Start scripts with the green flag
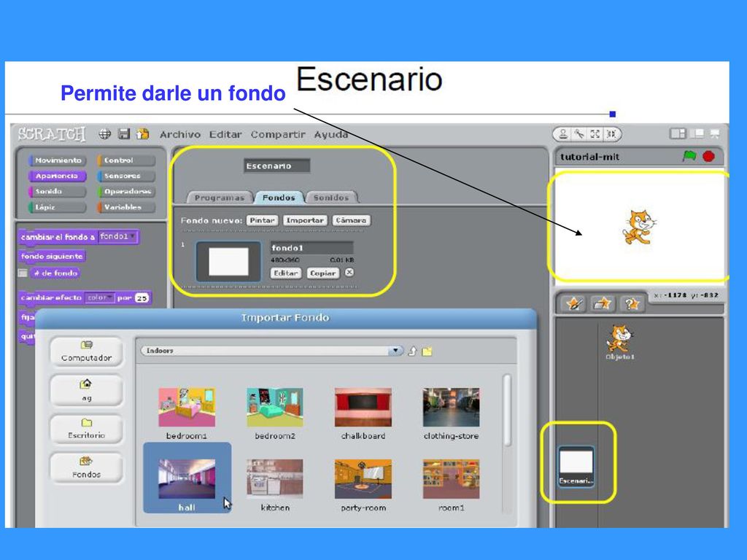The image size is (747, 560). [689, 156]
